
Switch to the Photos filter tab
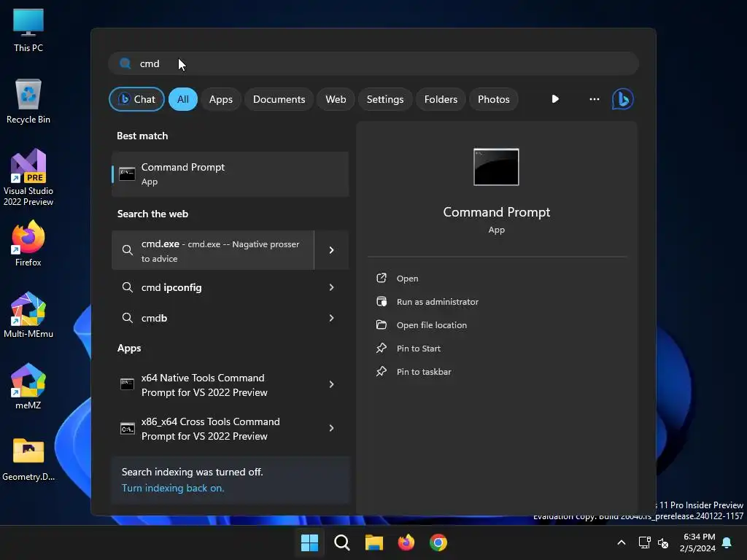[494, 99]
